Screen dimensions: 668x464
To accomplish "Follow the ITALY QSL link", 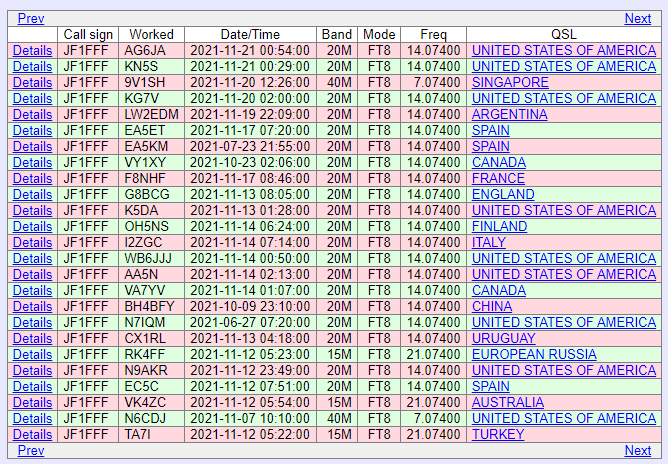I will 489,242.
